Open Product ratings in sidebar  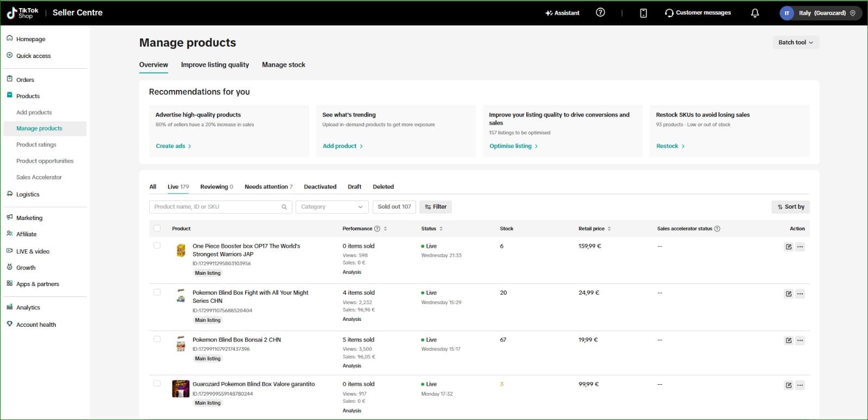pyautogui.click(x=36, y=145)
